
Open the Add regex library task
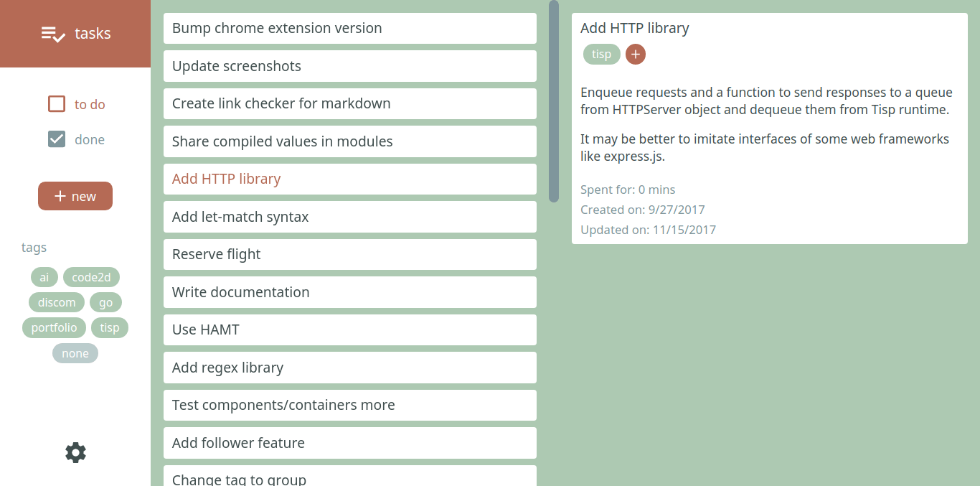(x=350, y=368)
